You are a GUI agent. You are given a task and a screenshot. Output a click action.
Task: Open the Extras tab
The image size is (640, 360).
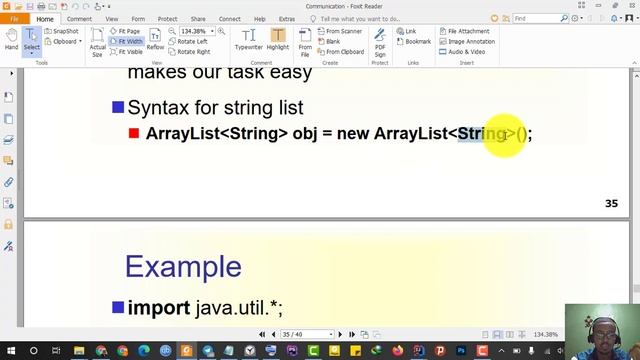point(287,19)
